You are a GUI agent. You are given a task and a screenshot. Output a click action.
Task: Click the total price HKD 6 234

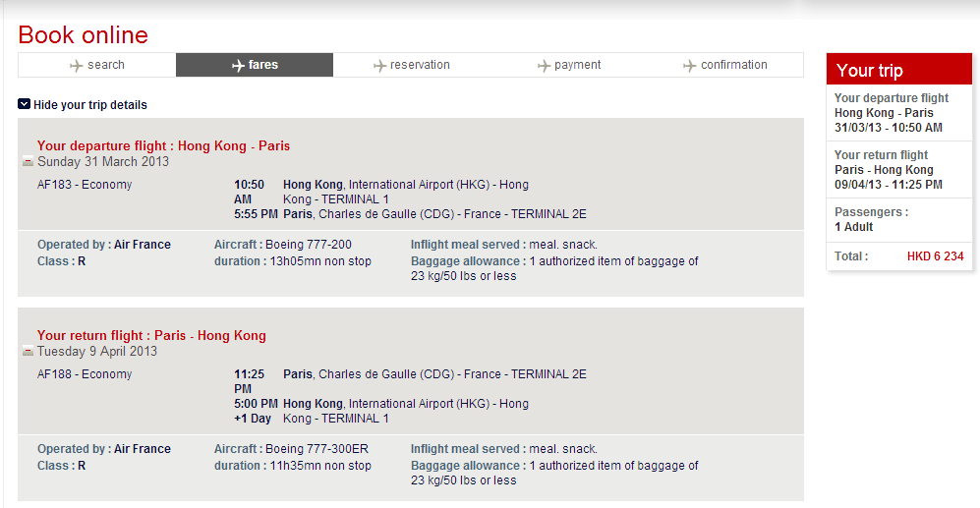[x=936, y=256]
